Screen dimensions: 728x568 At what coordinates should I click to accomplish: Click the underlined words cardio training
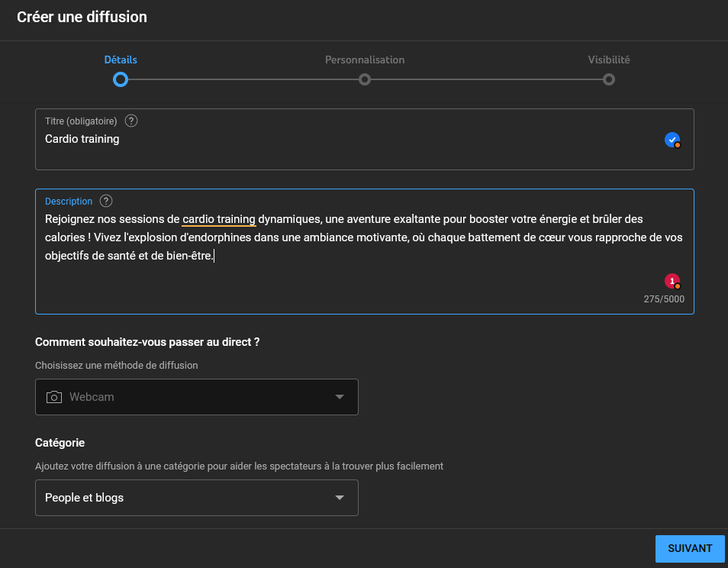click(219, 219)
